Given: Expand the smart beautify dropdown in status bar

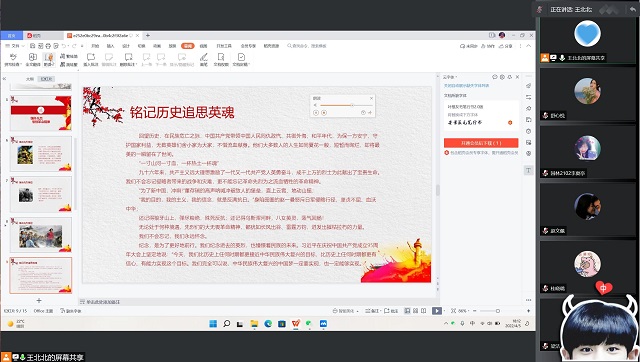Looking at the screenshot, I should pos(358,311).
